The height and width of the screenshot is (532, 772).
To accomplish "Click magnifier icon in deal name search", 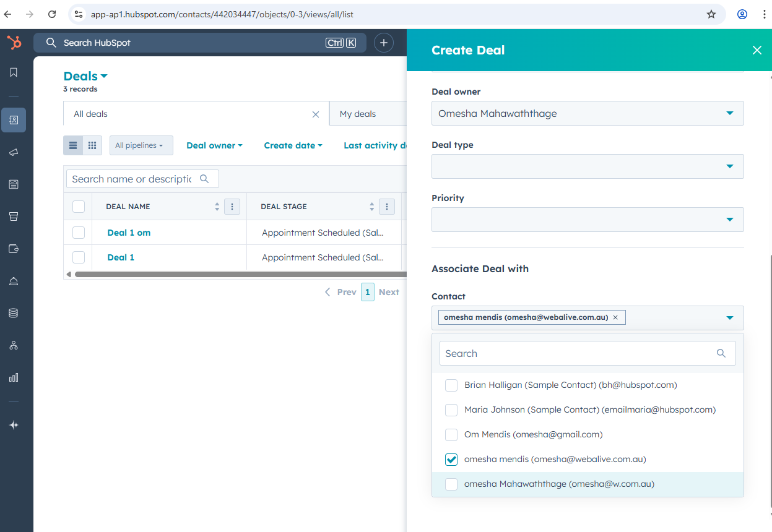I will 205,179.
